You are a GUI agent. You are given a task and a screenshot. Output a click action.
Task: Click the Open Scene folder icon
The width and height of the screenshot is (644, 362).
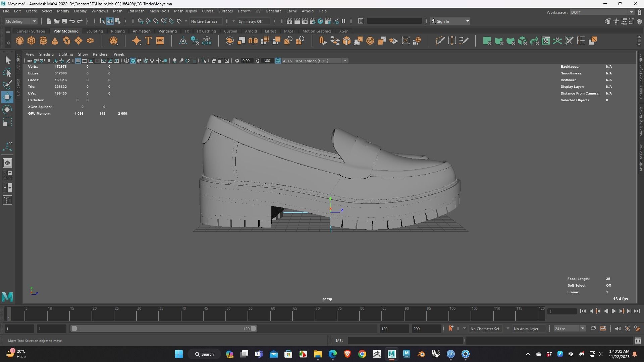(x=57, y=21)
